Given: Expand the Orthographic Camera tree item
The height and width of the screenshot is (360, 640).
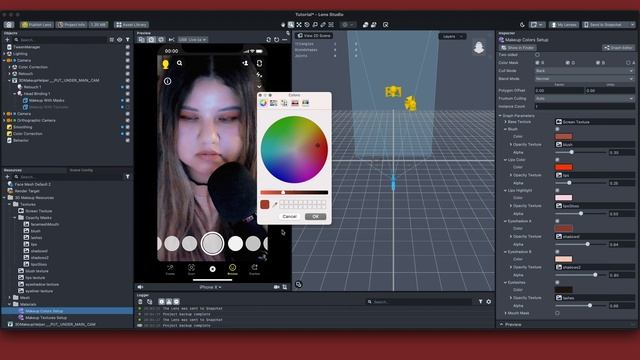Looking at the screenshot, I should pyautogui.click(x=4, y=120).
